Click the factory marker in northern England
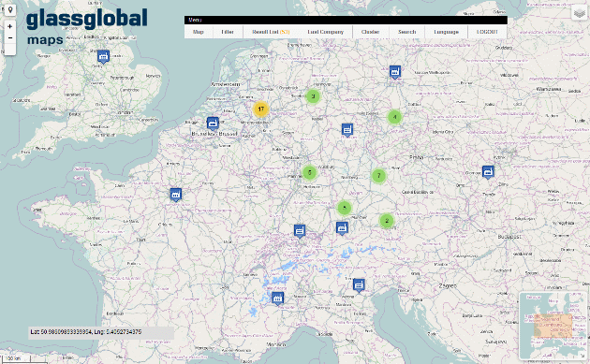 103,57
